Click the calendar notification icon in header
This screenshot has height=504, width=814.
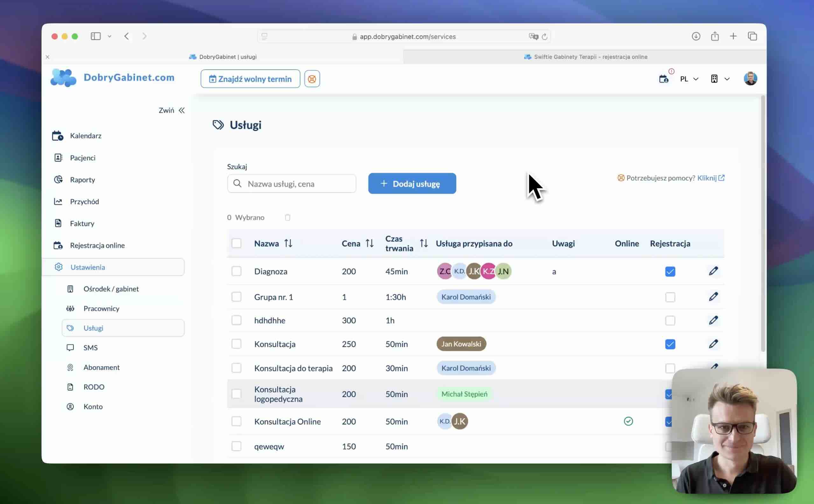(663, 79)
